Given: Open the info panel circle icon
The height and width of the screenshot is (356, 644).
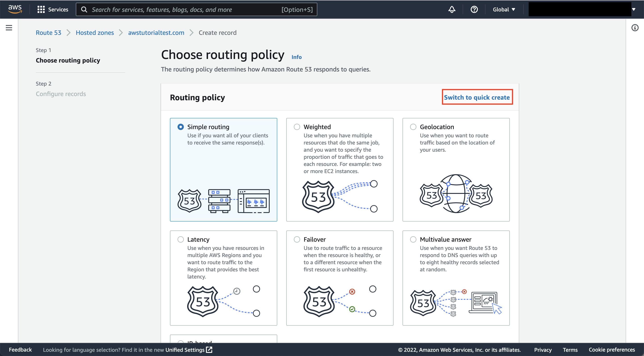Looking at the screenshot, I should pos(635,28).
